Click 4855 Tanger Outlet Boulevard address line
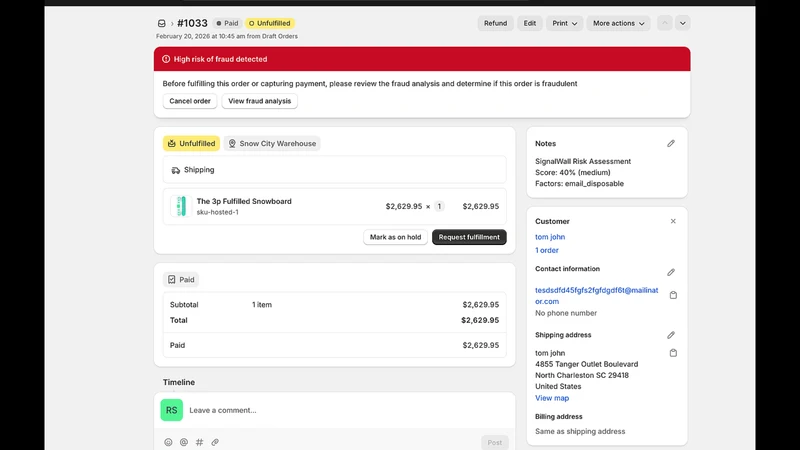 [x=586, y=364]
